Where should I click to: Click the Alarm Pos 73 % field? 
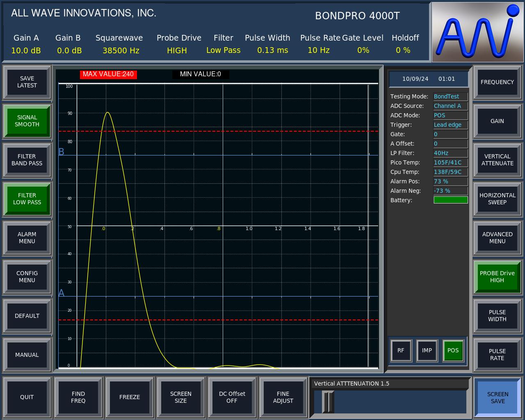click(x=450, y=181)
